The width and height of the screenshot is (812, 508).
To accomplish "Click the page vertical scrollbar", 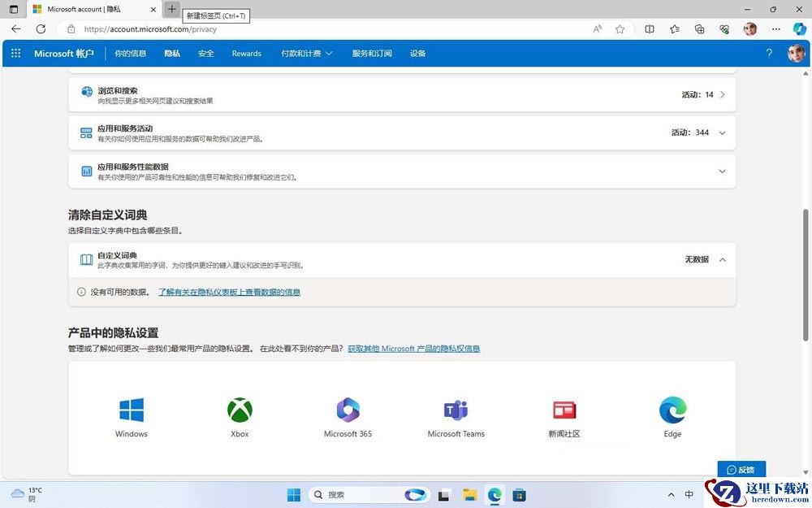I will pyautogui.click(x=806, y=276).
